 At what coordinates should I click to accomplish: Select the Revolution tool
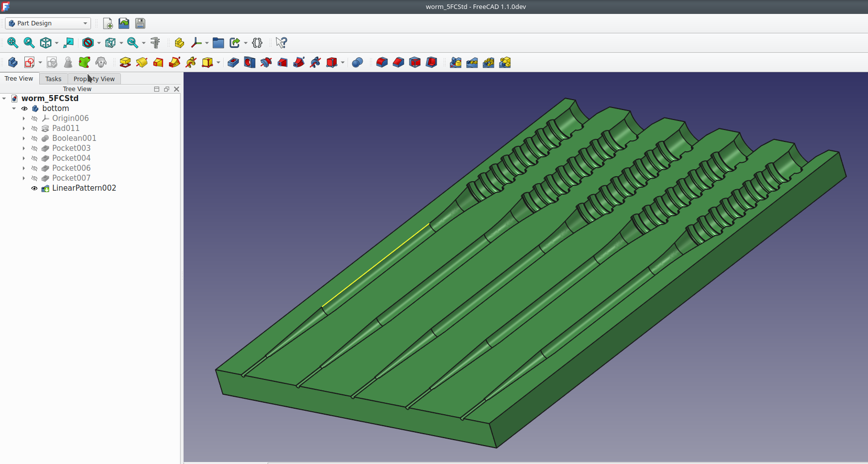142,62
